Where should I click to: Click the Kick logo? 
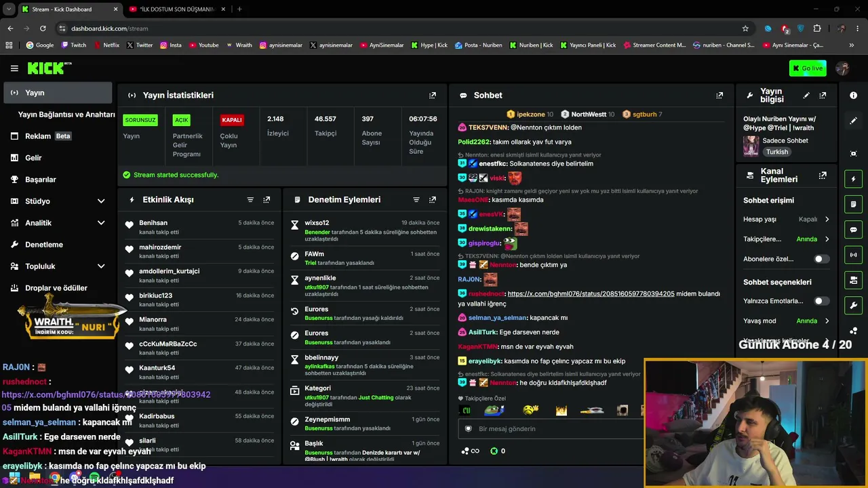(x=50, y=68)
